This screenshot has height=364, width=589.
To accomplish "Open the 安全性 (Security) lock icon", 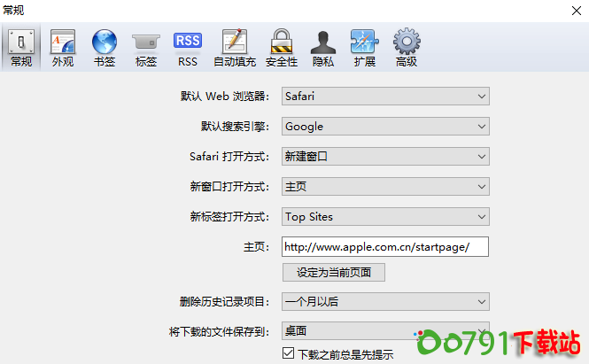I will (281, 48).
